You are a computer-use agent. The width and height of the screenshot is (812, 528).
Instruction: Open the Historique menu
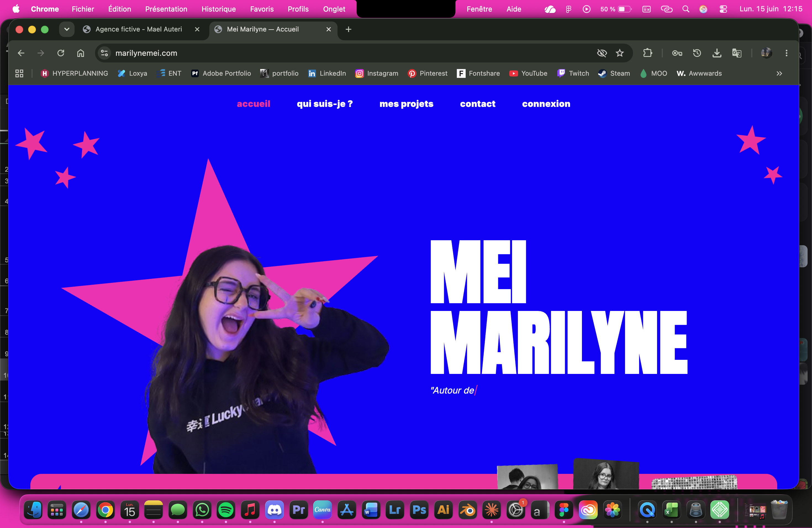[219, 9]
